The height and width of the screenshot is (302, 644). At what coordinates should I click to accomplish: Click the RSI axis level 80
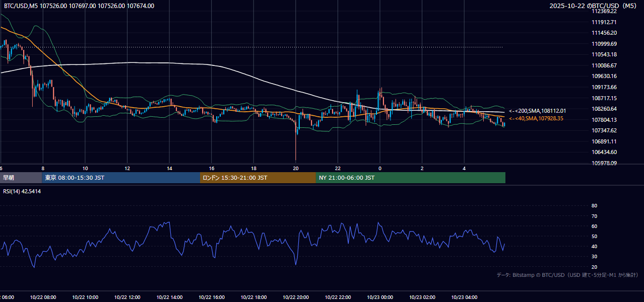[x=594, y=206]
